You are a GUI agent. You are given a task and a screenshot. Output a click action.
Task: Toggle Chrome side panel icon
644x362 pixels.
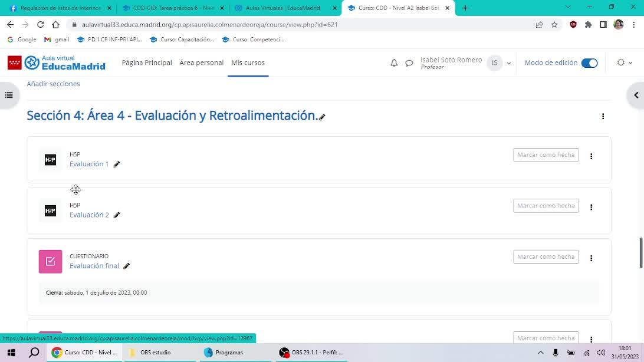603,25
